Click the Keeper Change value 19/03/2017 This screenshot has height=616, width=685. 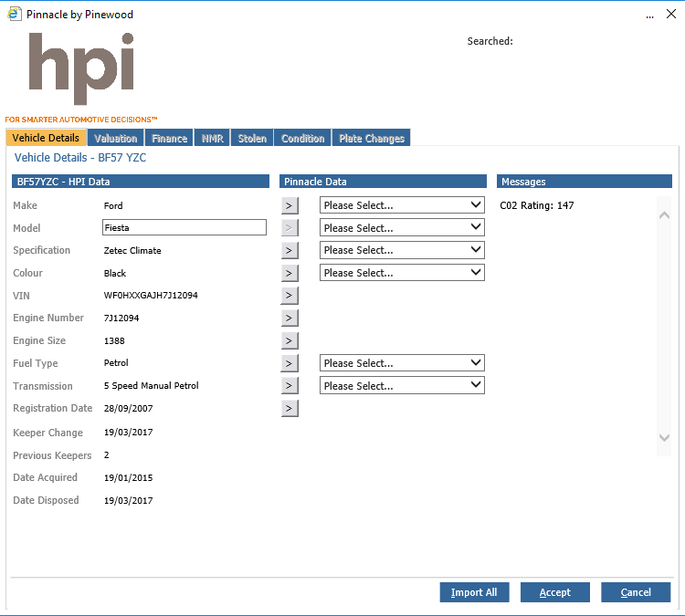point(129,433)
